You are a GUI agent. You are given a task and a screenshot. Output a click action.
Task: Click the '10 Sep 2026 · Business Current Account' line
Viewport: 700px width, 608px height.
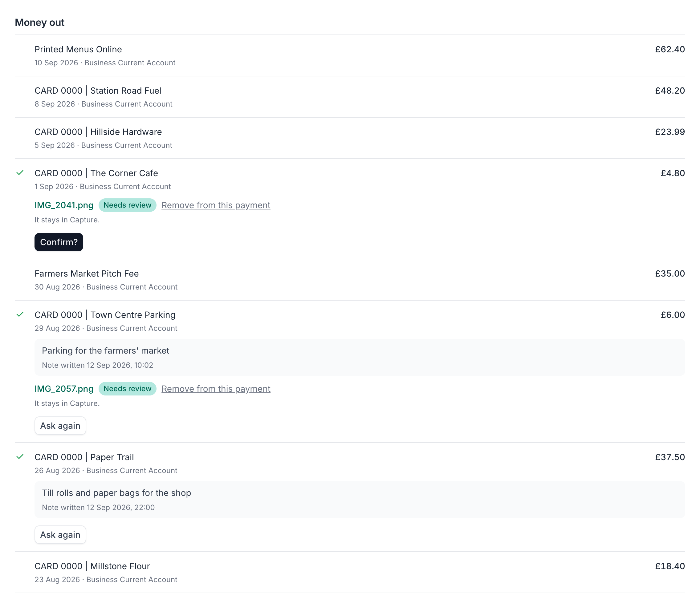(105, 63)
